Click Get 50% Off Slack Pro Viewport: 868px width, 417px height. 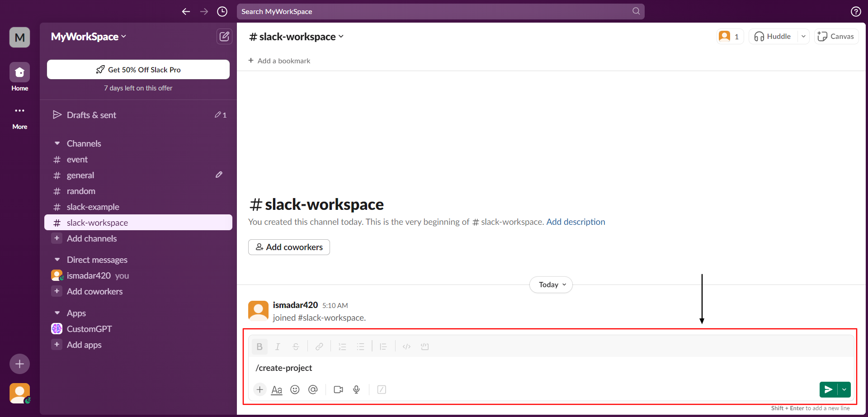point(138,70)
